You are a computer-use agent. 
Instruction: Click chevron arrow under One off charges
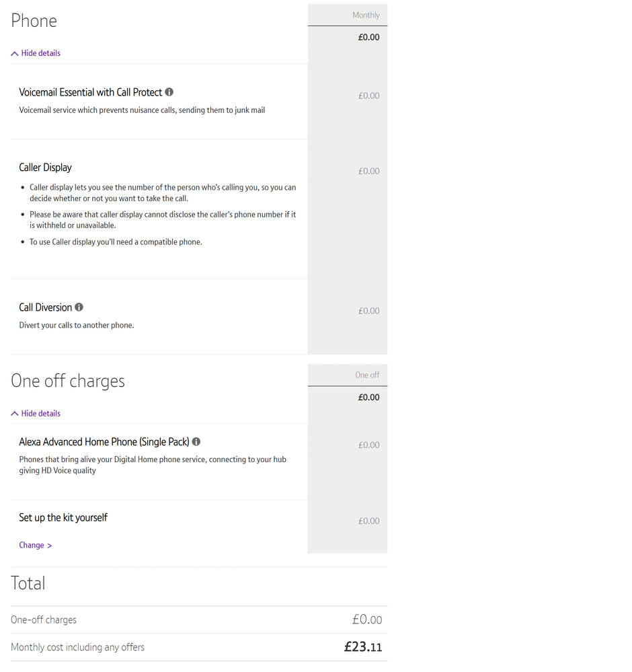[15, 414]
